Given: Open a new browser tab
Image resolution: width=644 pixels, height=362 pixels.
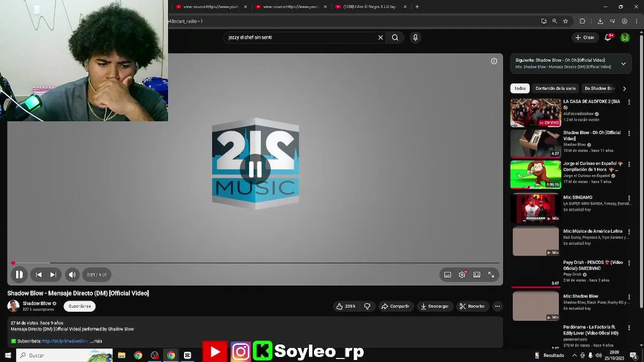Looking at the screenshot, I should [417, 7].
